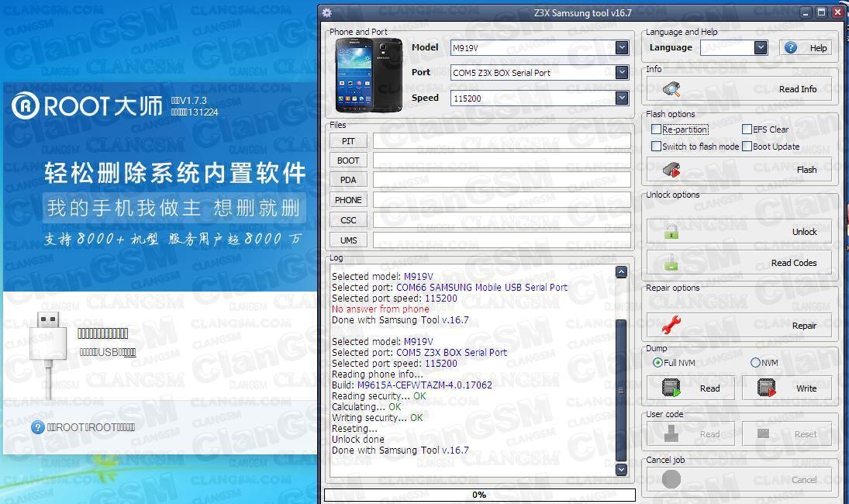Check Switch to flash mode option
The width and height of the screenshot is (849, 504).
(x=656, y=147)
